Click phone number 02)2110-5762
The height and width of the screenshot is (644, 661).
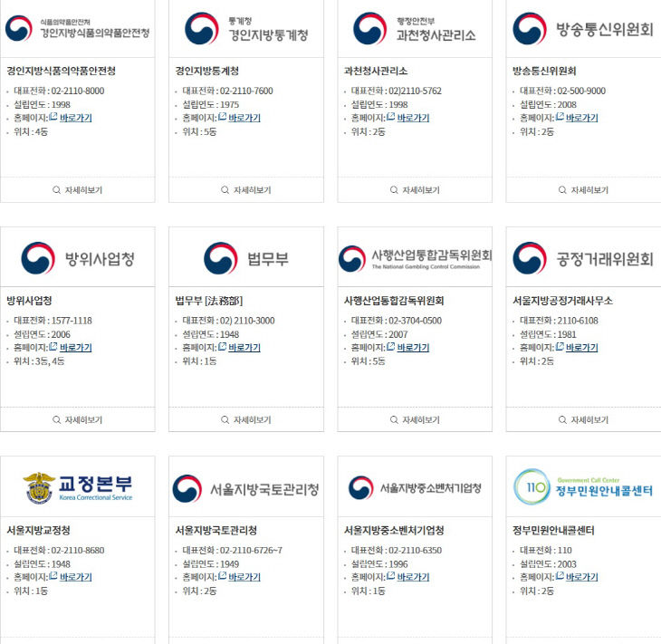415,91
